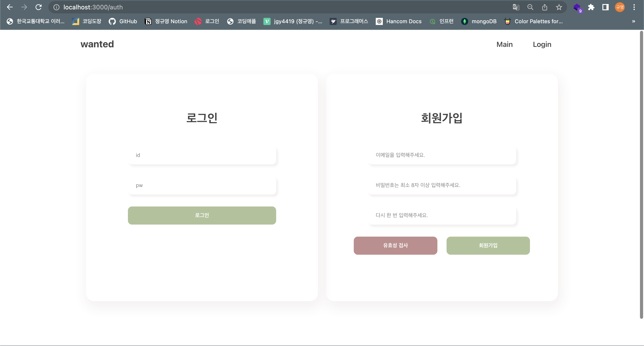The image size is (644, 346).
Task: Open Chrome's three-dot menu
Action: pos(634,7)
